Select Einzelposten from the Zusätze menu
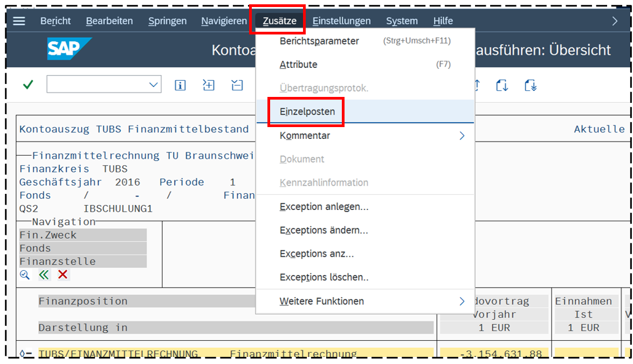The width and height of the screenshot is (633, 364). point(307,112)
